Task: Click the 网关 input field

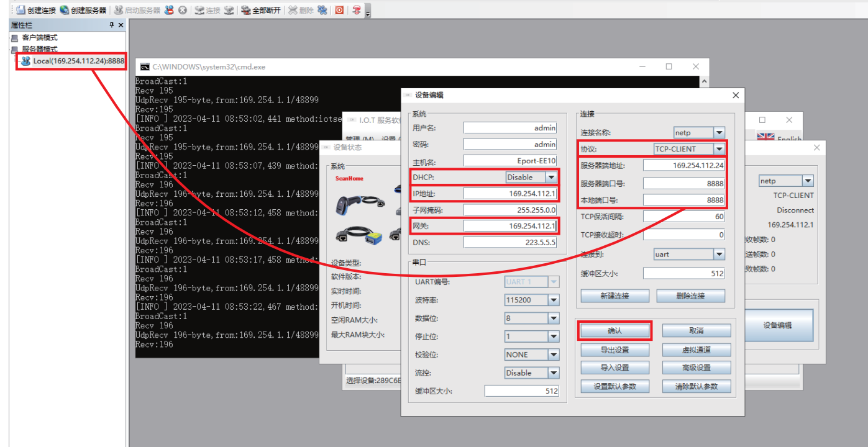Action: point(510,226)
